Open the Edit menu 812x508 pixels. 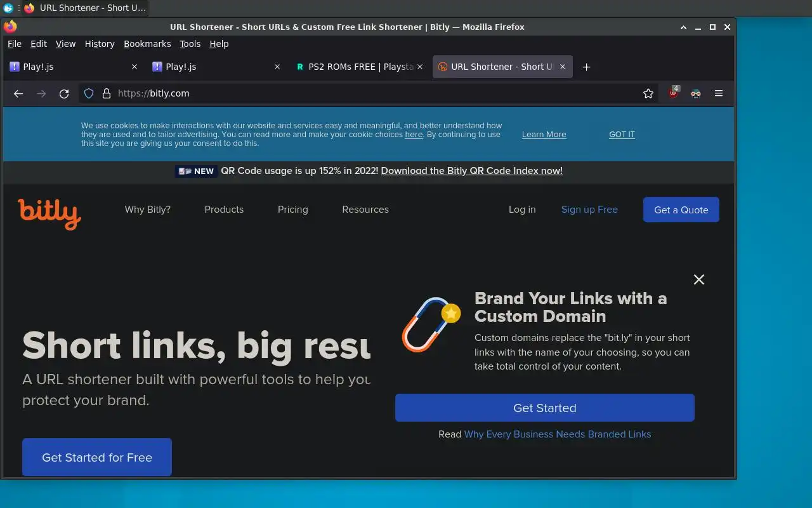(39, 44)
